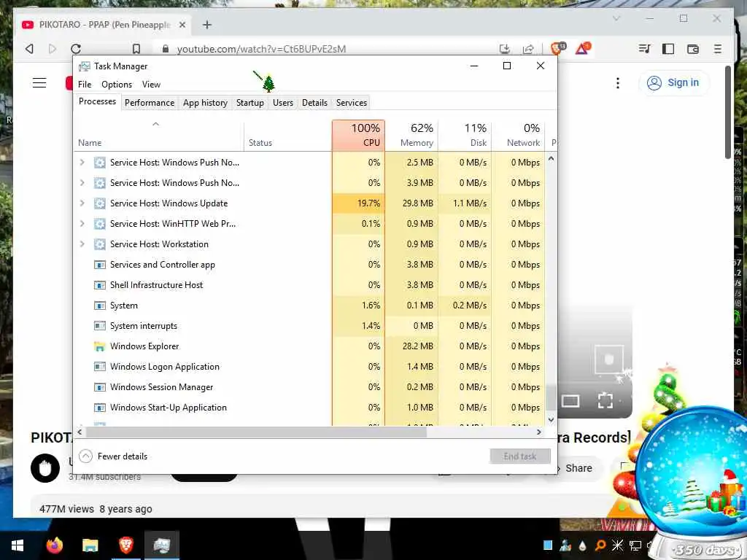The image size is (747, 560).
Task: Select the 19.7% CPU cell
Action: (x=358, y=203)
